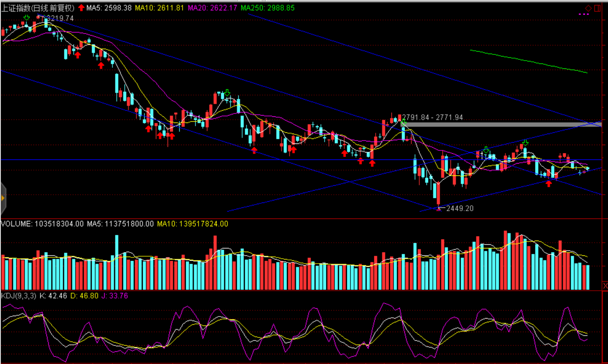Click the red diamond icon at top right

[x=588, y=8]
